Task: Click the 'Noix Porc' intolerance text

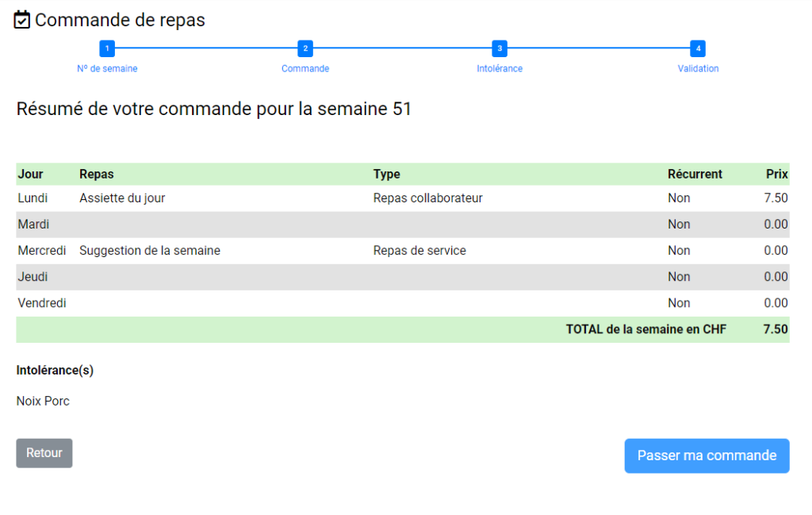Action: (x=43, y=401)
